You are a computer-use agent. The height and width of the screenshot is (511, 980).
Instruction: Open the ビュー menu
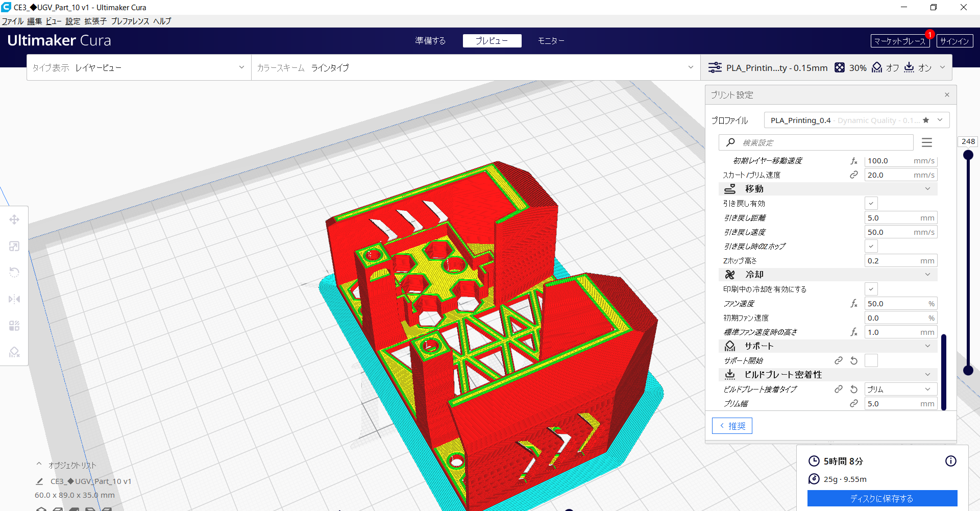(54, 21)
